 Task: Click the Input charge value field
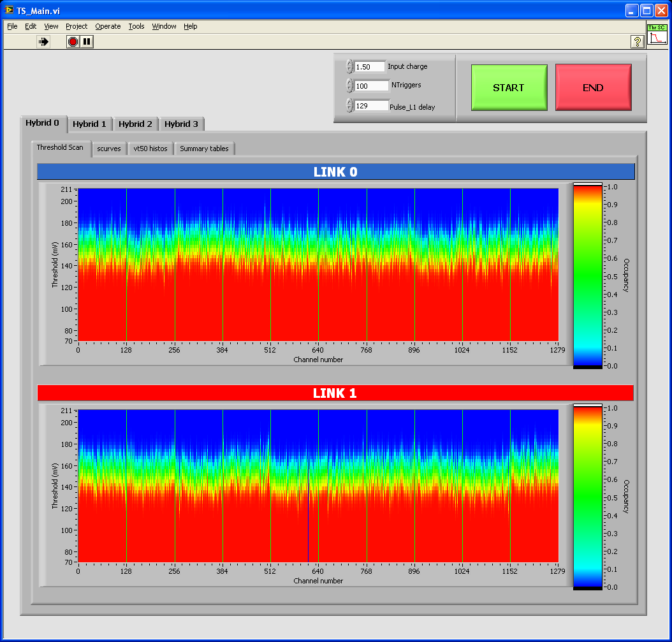(370, 66)
